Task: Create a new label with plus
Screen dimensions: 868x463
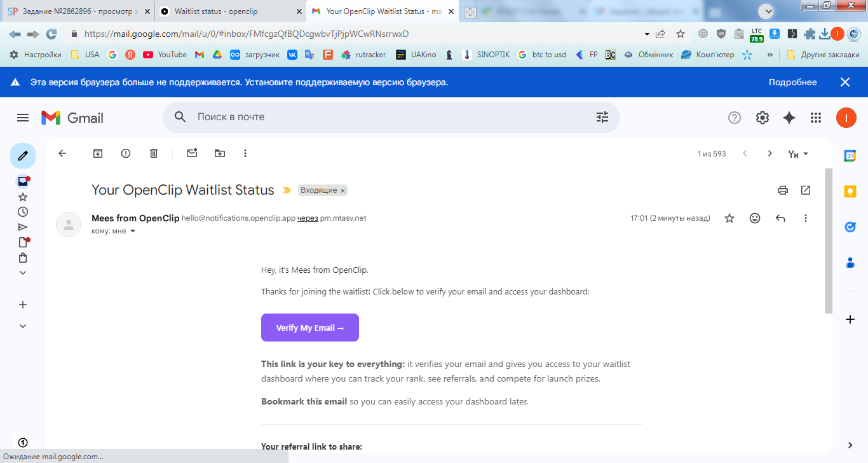Action: [23, 305]
